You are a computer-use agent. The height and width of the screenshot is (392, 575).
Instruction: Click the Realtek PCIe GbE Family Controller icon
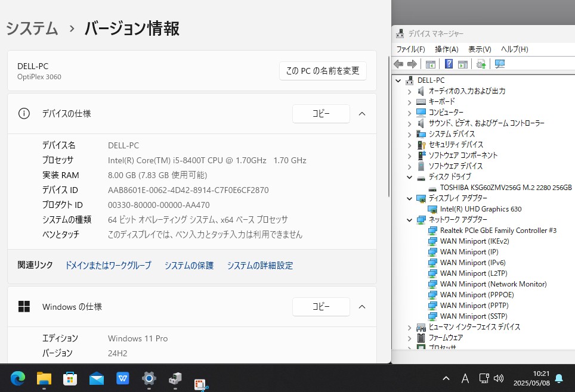(x=432, y=231)
